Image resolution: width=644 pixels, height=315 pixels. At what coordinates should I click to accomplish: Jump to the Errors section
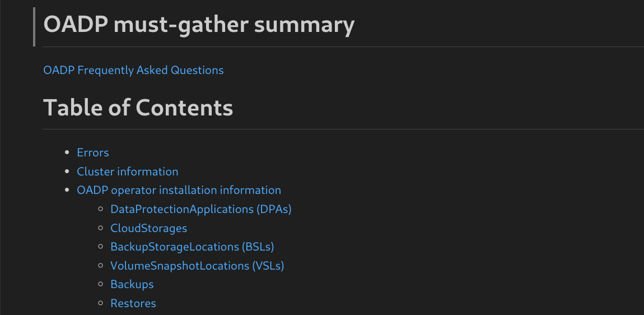[x=93, y=152]
